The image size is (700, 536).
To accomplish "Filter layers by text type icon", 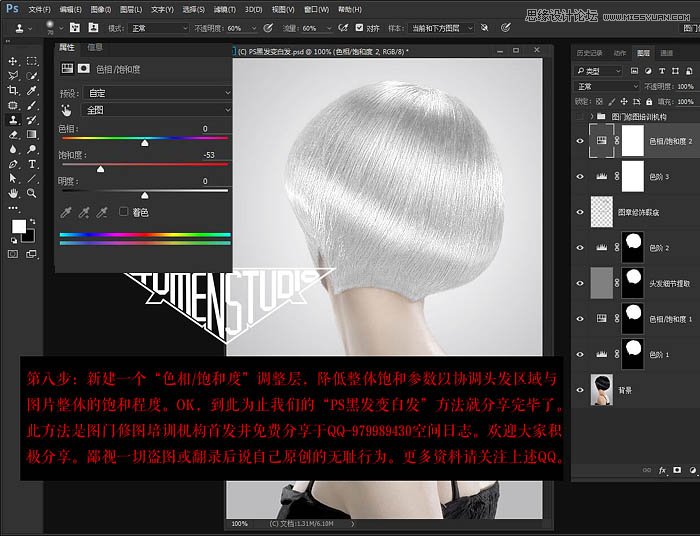I will (662, 71).
